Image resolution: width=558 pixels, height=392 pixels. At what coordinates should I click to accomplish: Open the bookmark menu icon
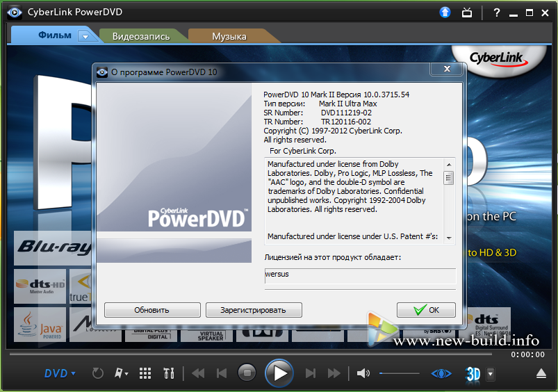[x=121, y=373]
